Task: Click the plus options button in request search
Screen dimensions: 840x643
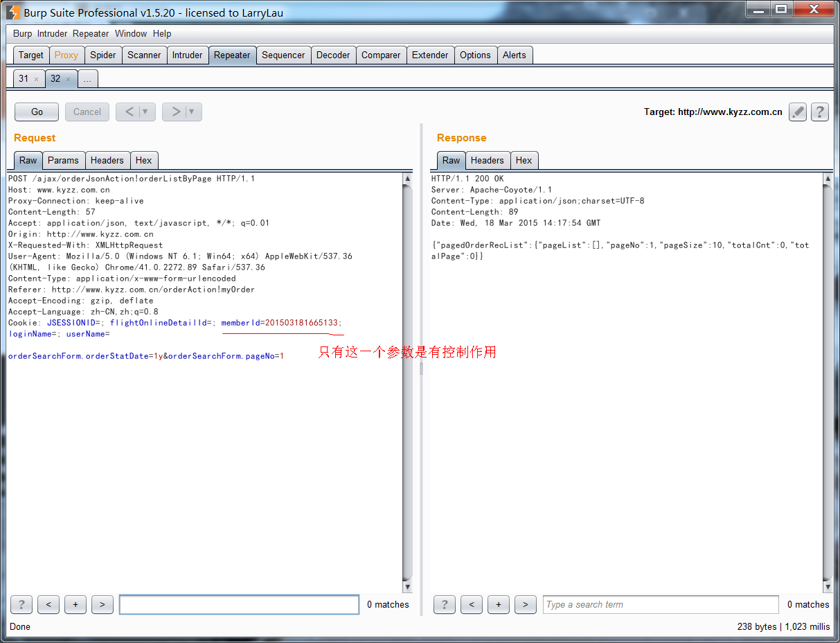Action: pos(75,605)
